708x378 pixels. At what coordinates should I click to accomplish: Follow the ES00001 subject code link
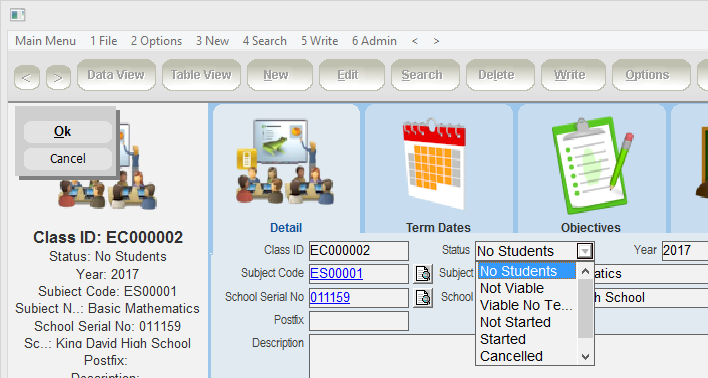pos(336,274)
